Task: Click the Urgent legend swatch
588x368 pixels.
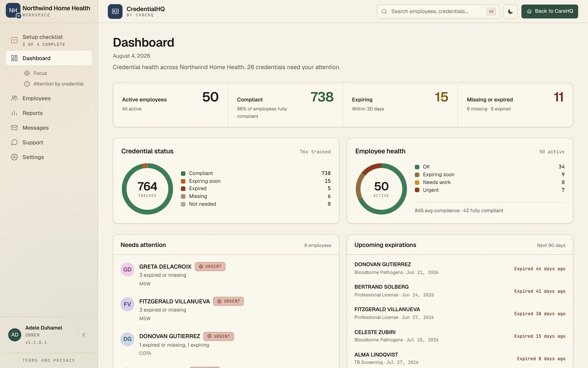Action: (x=417, y=190)
